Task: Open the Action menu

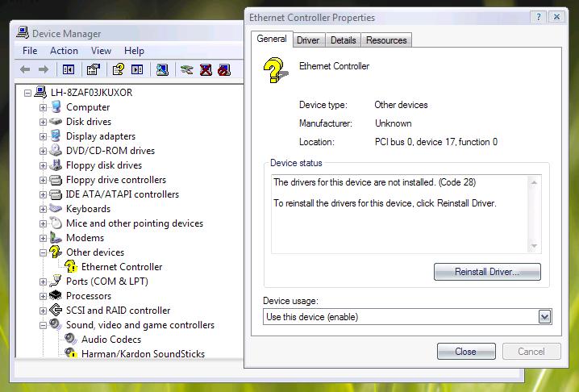Action: click(x=64, y=51)
